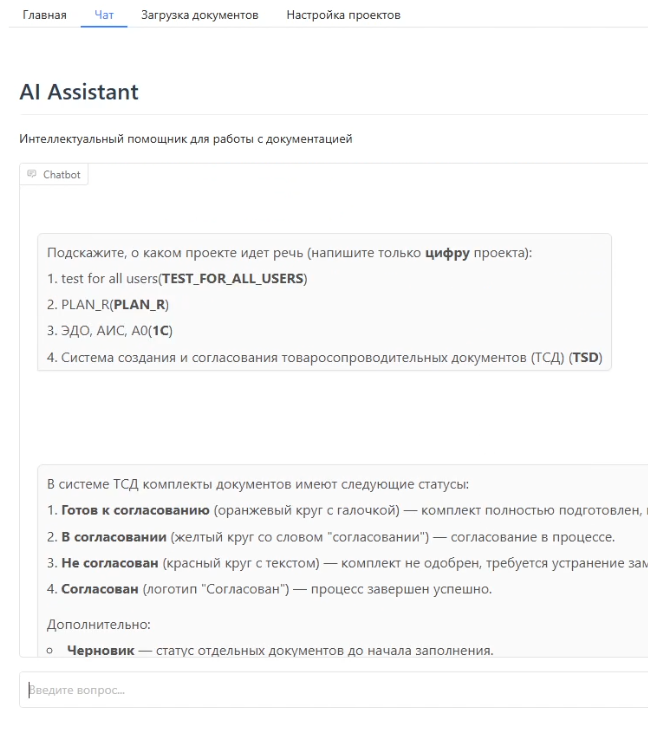Click the bold word цифру in prompt
This screenshot has width=648, height=733.
(447, 253)
